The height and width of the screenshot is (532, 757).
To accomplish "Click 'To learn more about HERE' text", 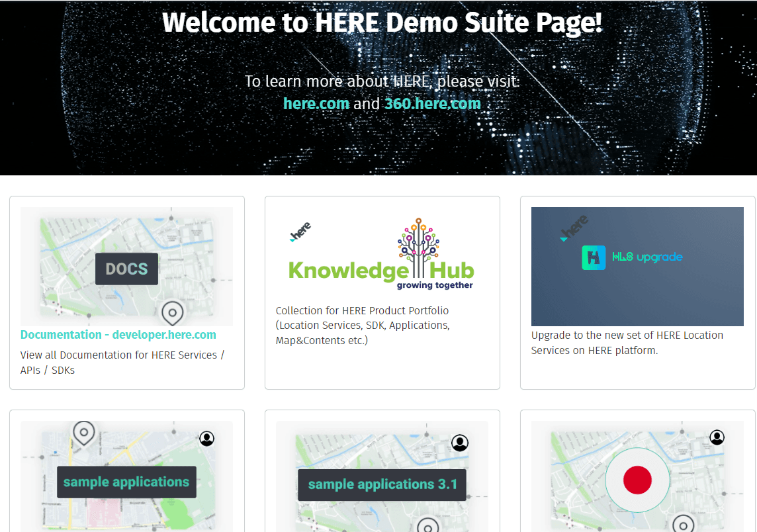I will coord(382,81).
